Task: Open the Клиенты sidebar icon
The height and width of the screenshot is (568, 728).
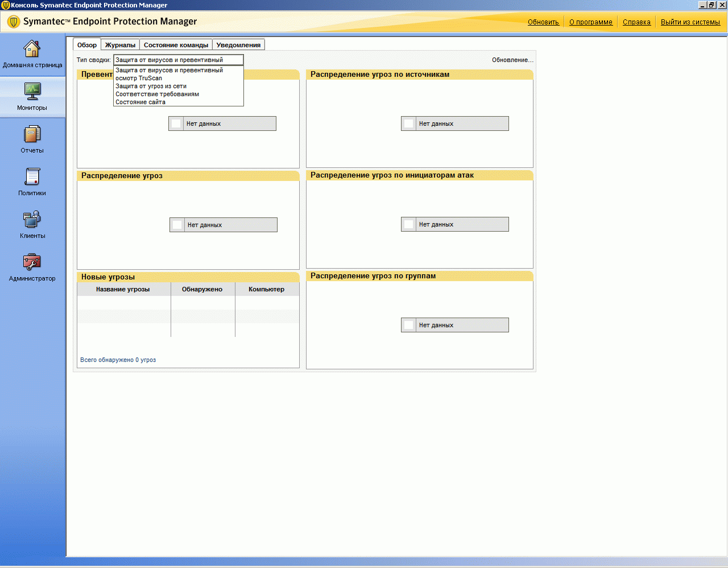Action: pyautogui.click(x=32, y=219)
